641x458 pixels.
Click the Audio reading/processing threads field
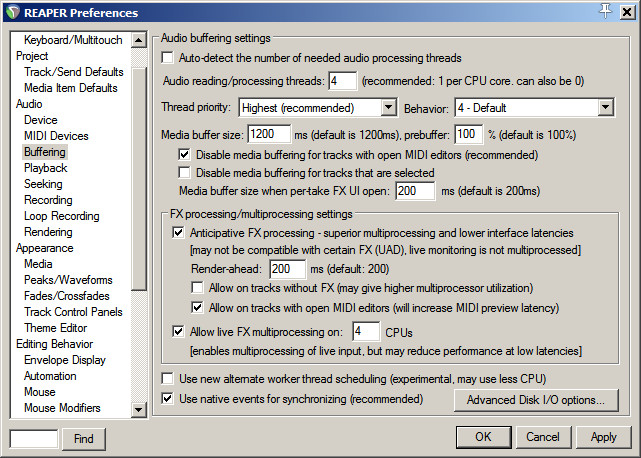(x=343, y=81)
